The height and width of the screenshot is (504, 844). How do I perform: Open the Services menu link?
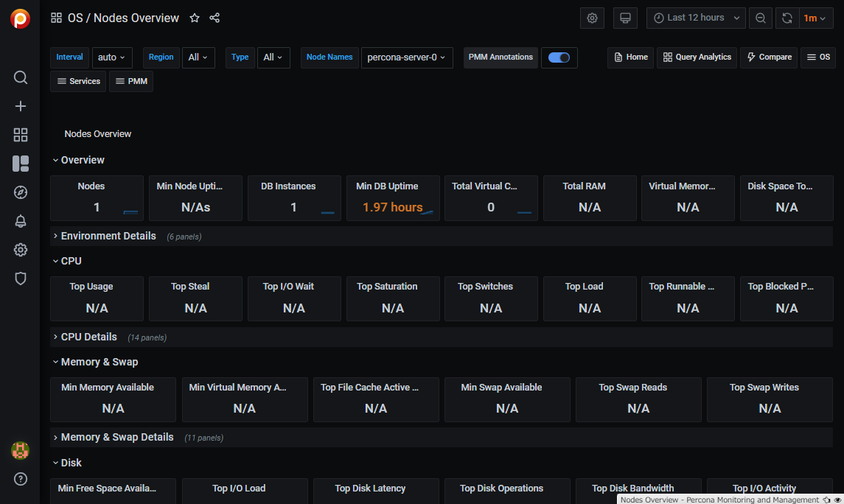pos(78,81)
